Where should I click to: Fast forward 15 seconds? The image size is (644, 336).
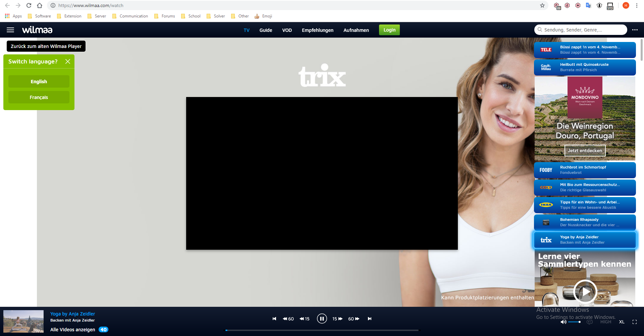point(337,319)
